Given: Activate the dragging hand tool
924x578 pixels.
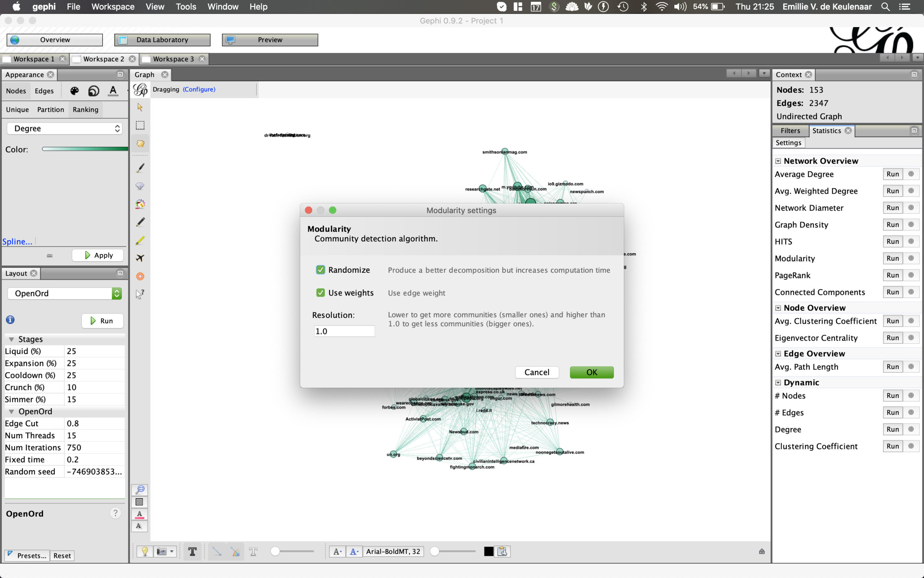Looking at the screenshot, I should pyautogui.click(x=140, y=144).
